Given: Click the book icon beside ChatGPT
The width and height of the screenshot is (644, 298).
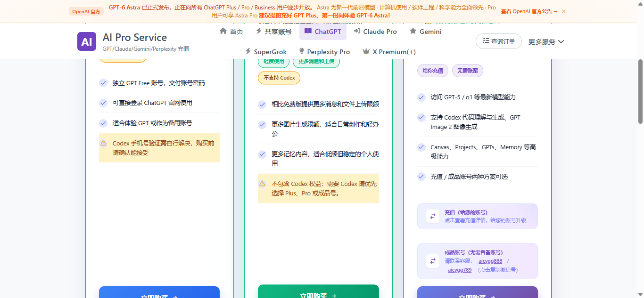Looking at the screenshot, I should point(308,31).
